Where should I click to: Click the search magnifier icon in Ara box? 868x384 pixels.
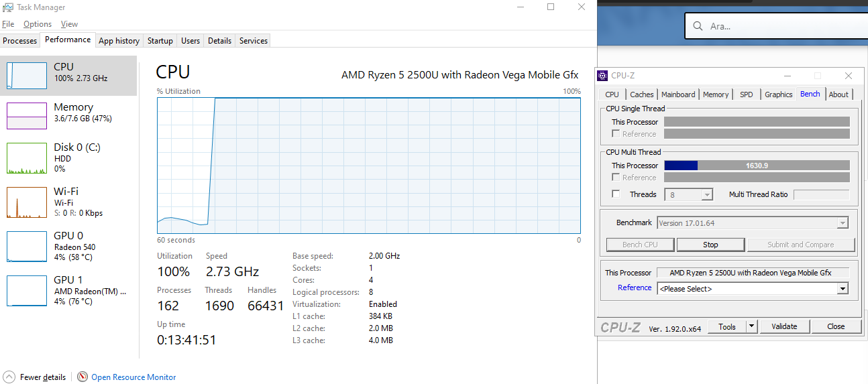tap(698, 26)
